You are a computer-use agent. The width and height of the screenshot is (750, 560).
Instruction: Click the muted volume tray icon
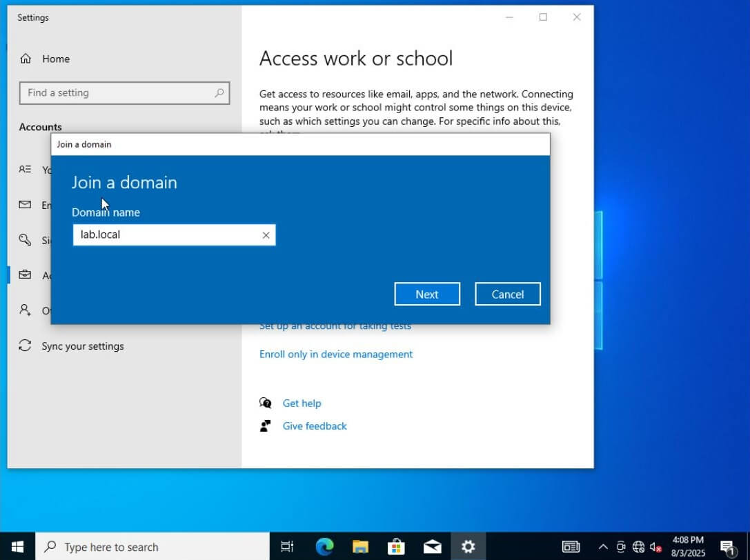point(655,546)
